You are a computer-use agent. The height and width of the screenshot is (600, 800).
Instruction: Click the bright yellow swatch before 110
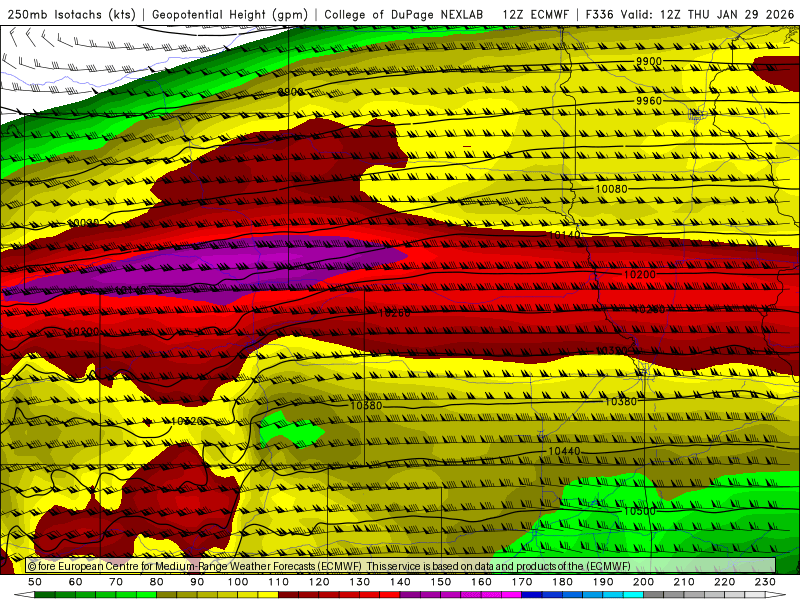point(268,595)
